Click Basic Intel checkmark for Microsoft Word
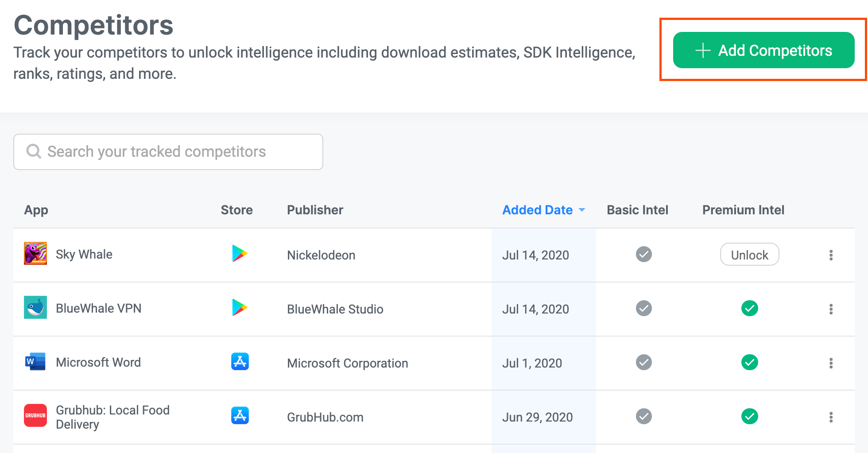This screenshot has height=453, width=868. pyautogui.click(x=644, y=362)
